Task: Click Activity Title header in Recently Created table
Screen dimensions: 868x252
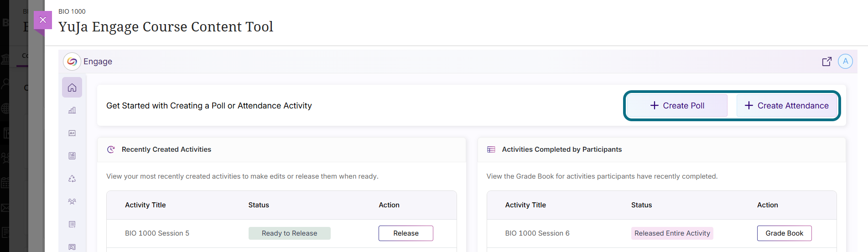Action: [x=146, y=205]
